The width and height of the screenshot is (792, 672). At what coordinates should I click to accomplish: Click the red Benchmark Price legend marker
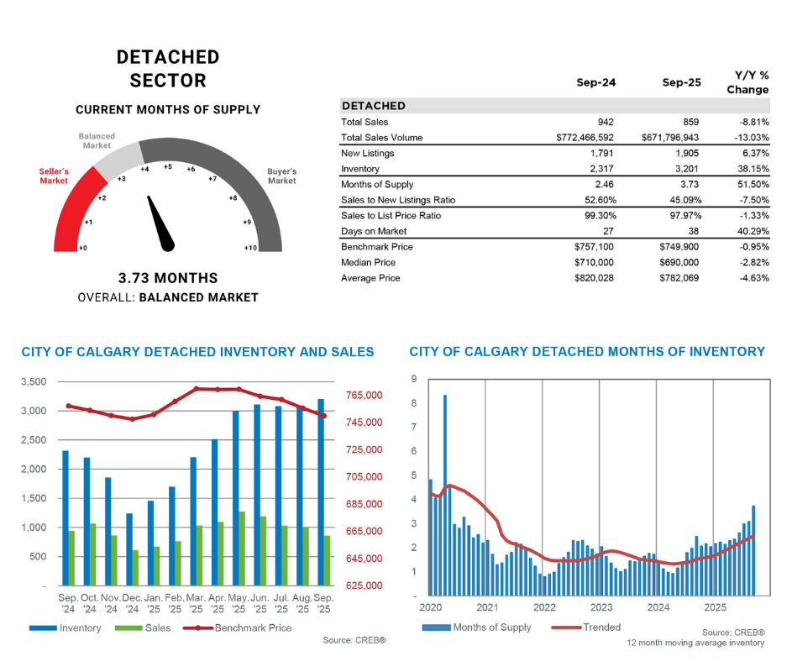[x=199, y=627]
